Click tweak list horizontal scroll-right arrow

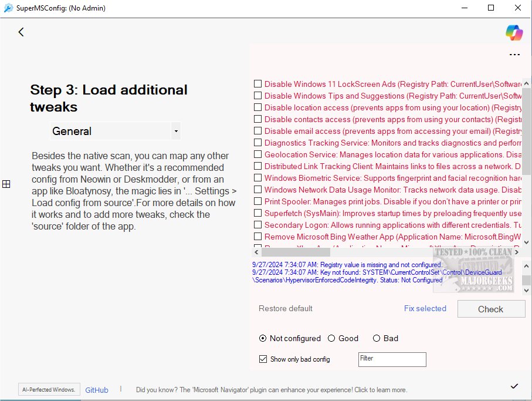point(516,252)
